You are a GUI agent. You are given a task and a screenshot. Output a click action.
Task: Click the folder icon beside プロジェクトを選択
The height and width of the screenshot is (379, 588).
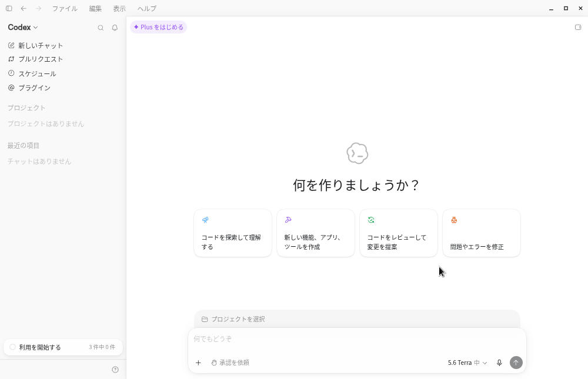[x=205, y=320]
